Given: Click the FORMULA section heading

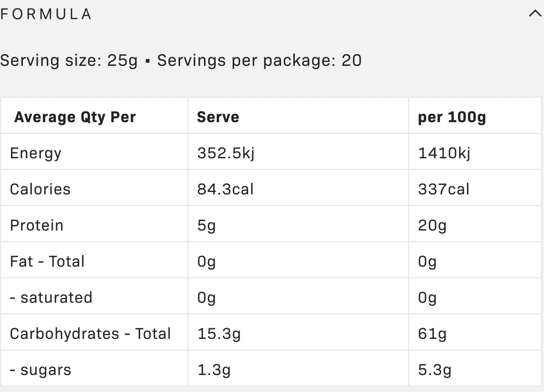Looking at the screenshot, I should tap(46, 14).
